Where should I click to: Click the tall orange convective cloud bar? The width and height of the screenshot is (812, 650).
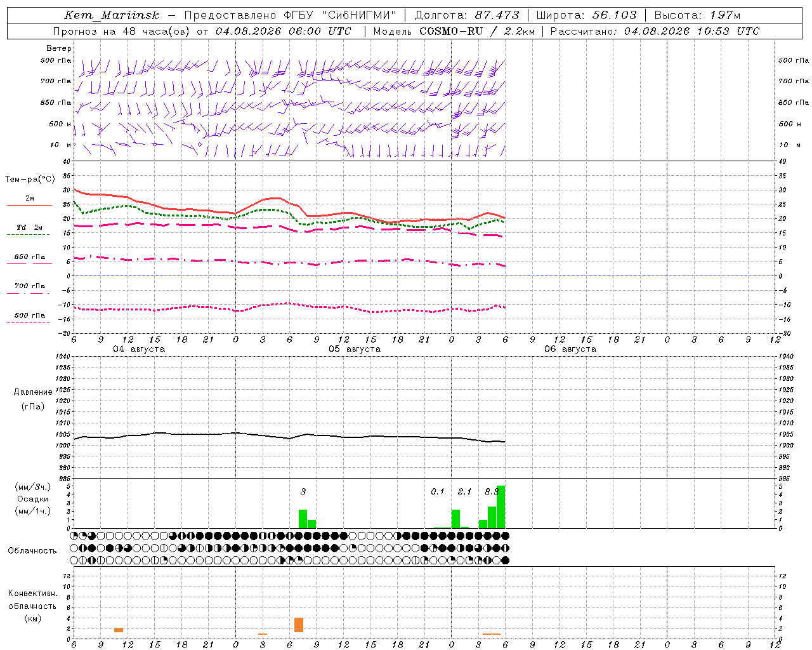(299, 625)
